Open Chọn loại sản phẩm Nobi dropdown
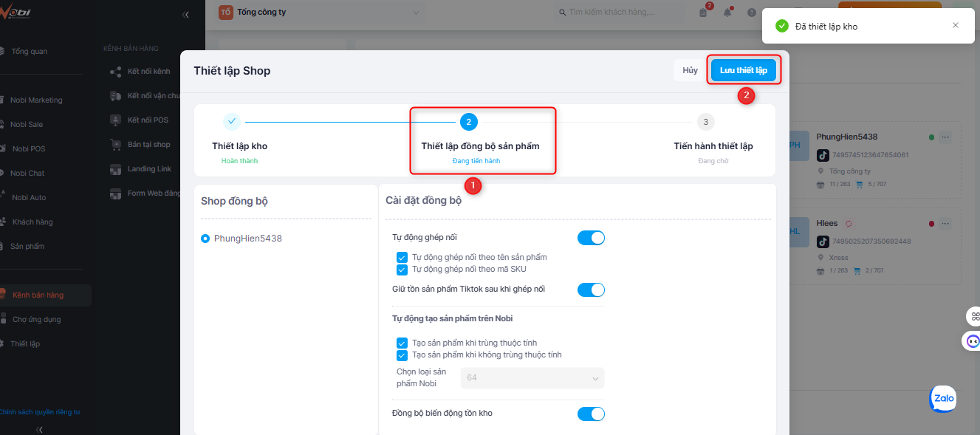 point(532,378)
